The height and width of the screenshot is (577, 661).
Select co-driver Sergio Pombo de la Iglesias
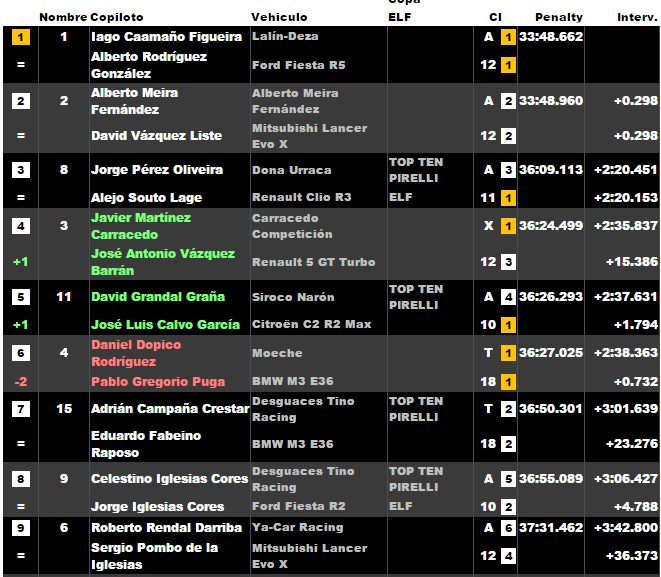pos(154,556)
